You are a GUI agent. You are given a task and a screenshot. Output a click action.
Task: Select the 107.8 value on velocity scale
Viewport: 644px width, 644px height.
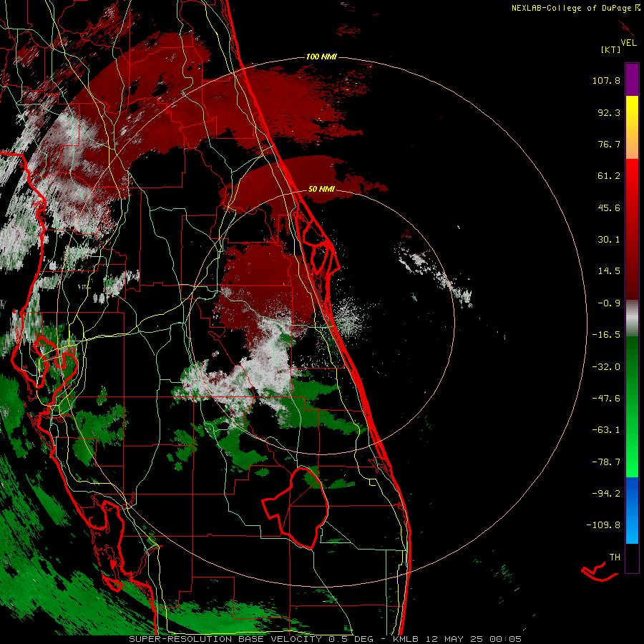(606, 80)
